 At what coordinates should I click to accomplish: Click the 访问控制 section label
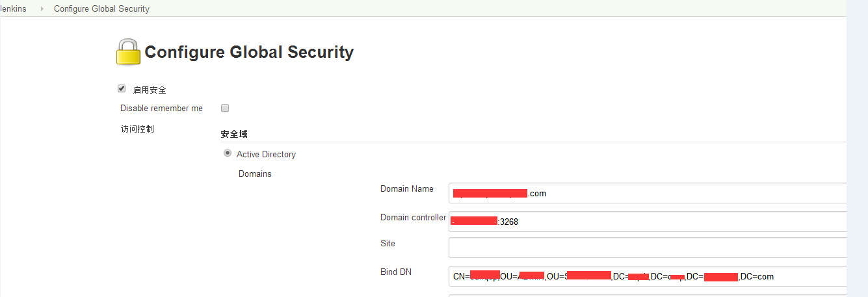(137, 129)
